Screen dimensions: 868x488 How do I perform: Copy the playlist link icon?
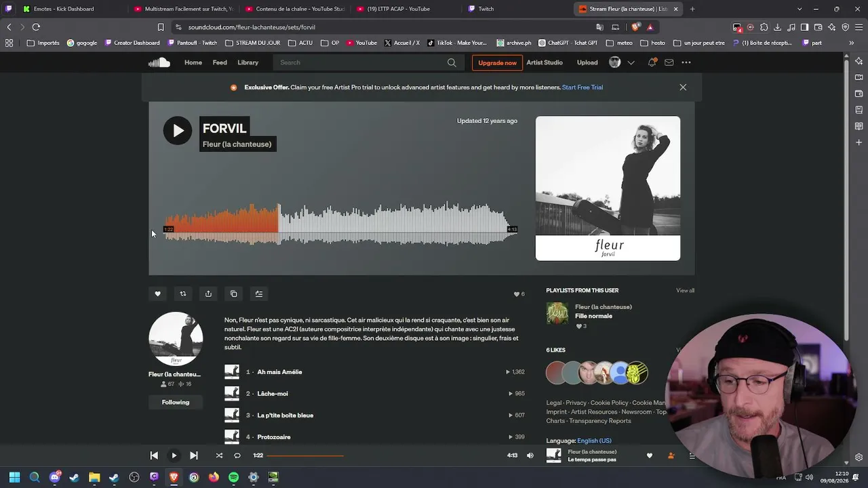coord(234,293)
